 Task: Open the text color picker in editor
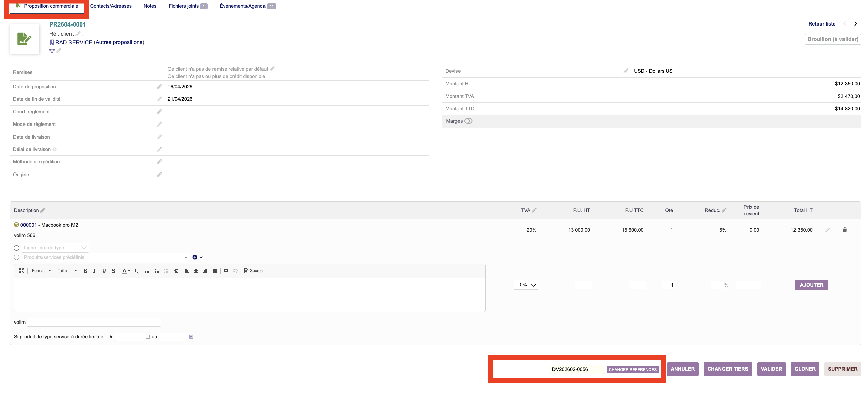coord(125,271)
